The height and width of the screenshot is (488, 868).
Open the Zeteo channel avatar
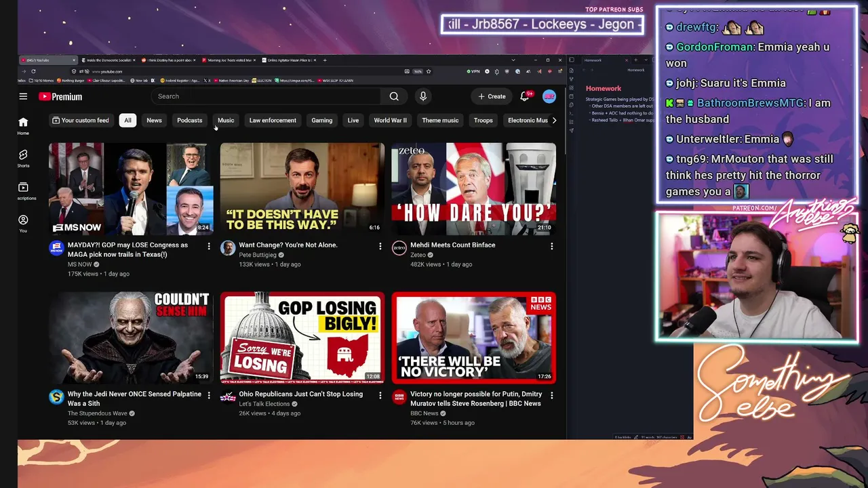[399, 248]
